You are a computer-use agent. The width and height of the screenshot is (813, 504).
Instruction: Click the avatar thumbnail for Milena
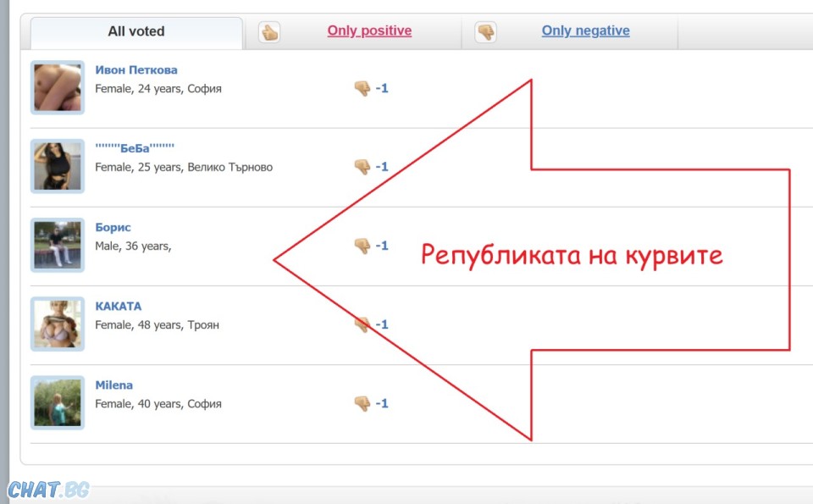58,402
